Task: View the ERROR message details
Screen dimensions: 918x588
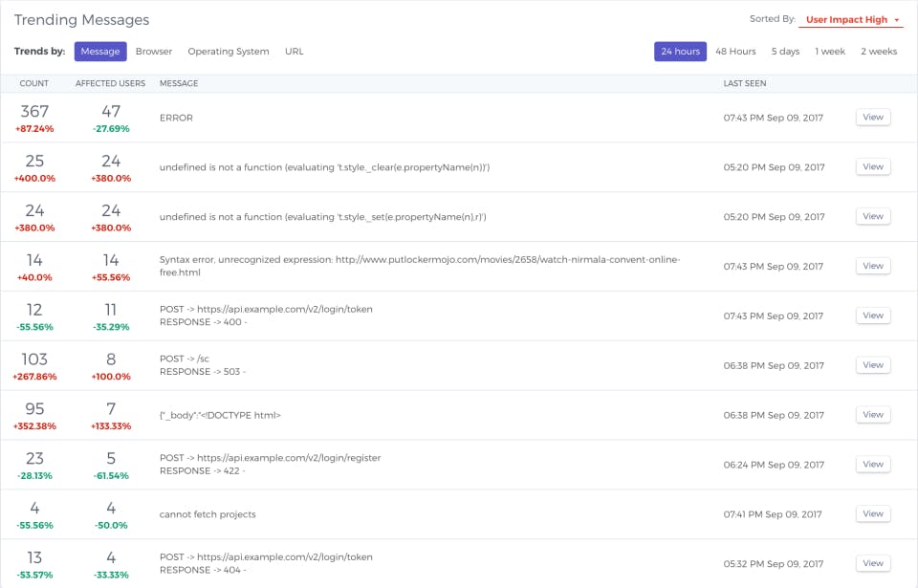Action: (x=872, y=117)
